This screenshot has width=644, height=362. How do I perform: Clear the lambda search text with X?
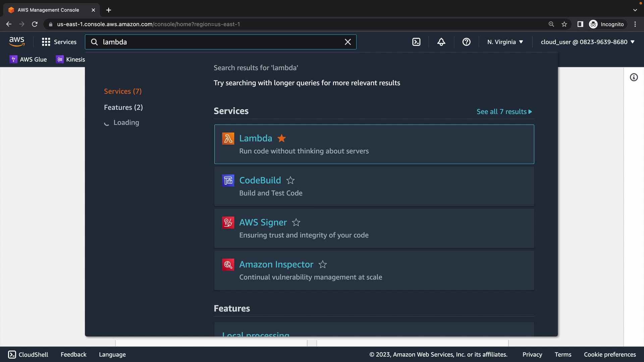coord(348,42)
